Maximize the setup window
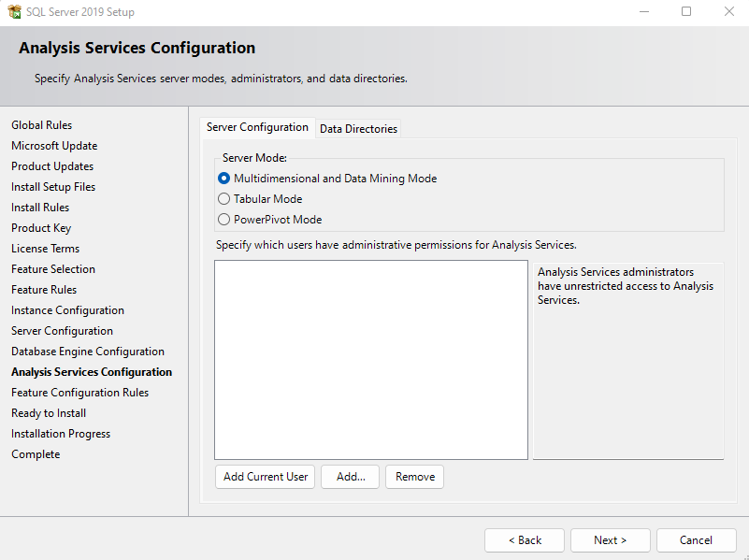749x560 pixels. pos(686,12)
